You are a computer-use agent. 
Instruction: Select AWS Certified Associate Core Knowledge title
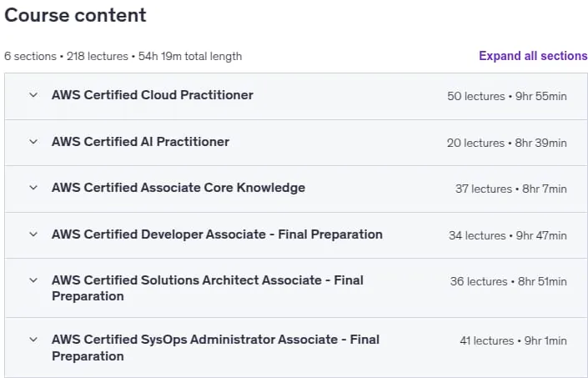178,188
